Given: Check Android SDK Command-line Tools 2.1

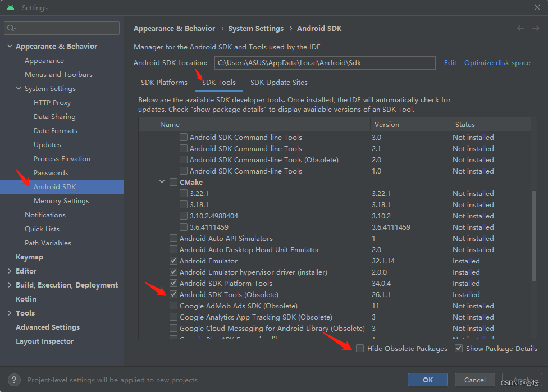Looking at the screenshot, I should 184,148.
